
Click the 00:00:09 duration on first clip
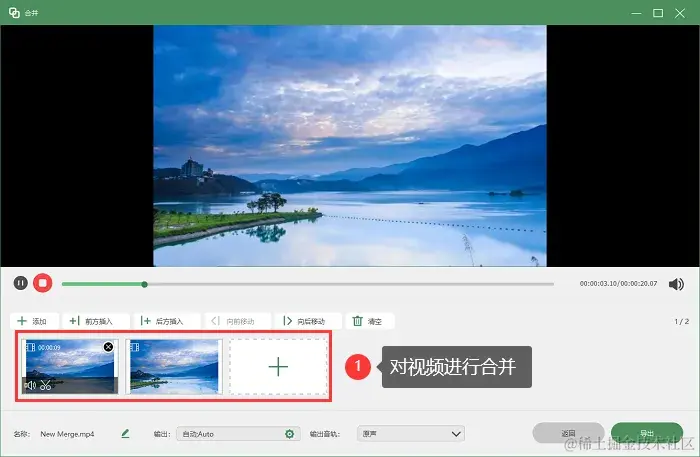[49, 347]
